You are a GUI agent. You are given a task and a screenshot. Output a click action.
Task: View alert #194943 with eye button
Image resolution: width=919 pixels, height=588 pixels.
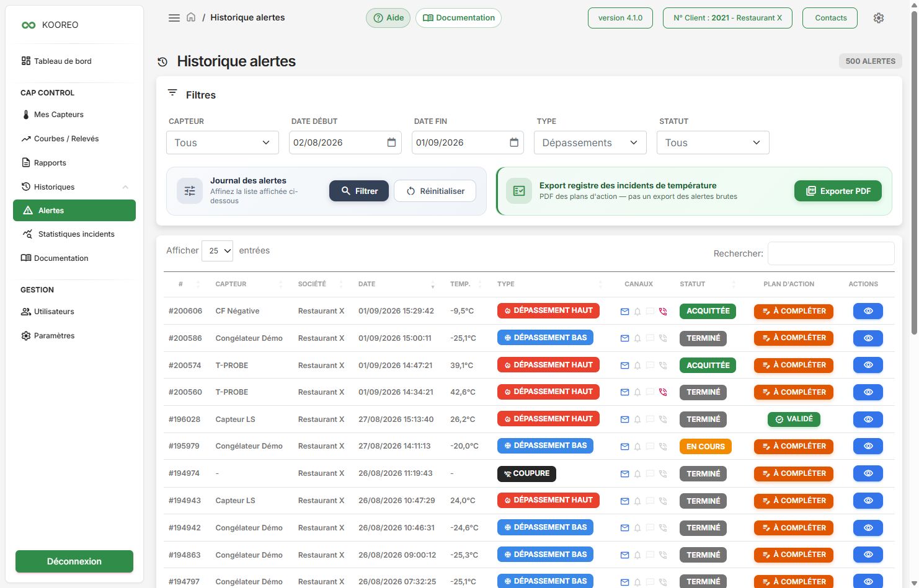868,501
